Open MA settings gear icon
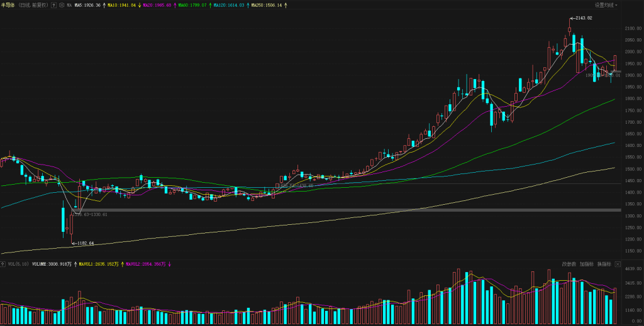This screenshot has height=326, width=644. click(61, 5)
